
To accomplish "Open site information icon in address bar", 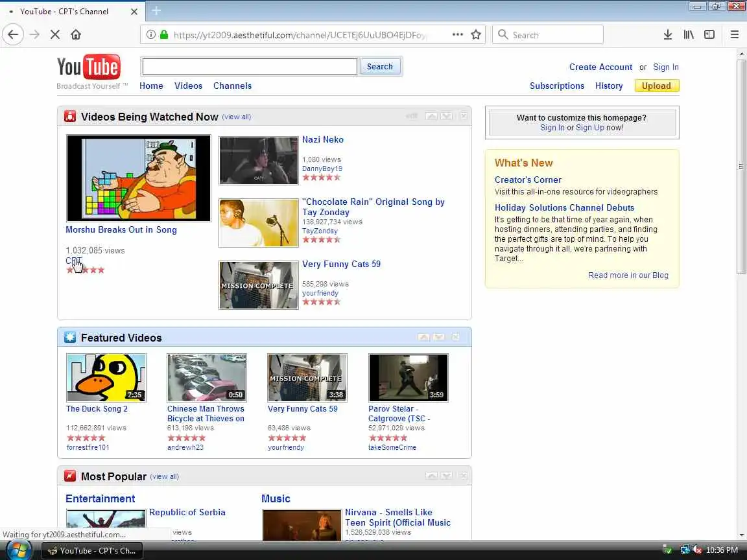I will 150,35.
